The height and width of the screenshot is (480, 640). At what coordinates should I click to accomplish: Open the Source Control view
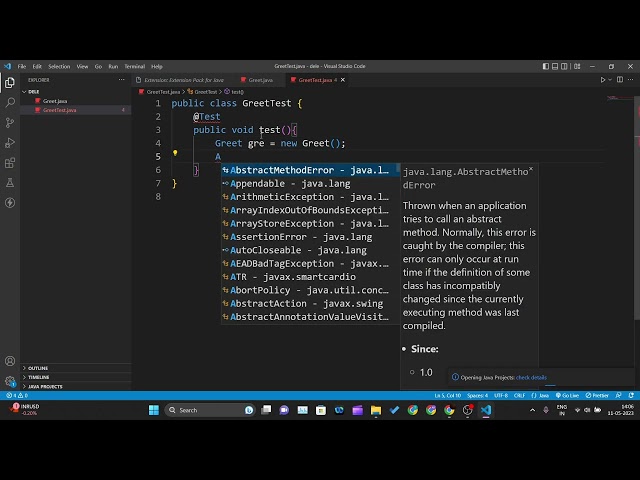pyautogui.click(x=10, y=122)
